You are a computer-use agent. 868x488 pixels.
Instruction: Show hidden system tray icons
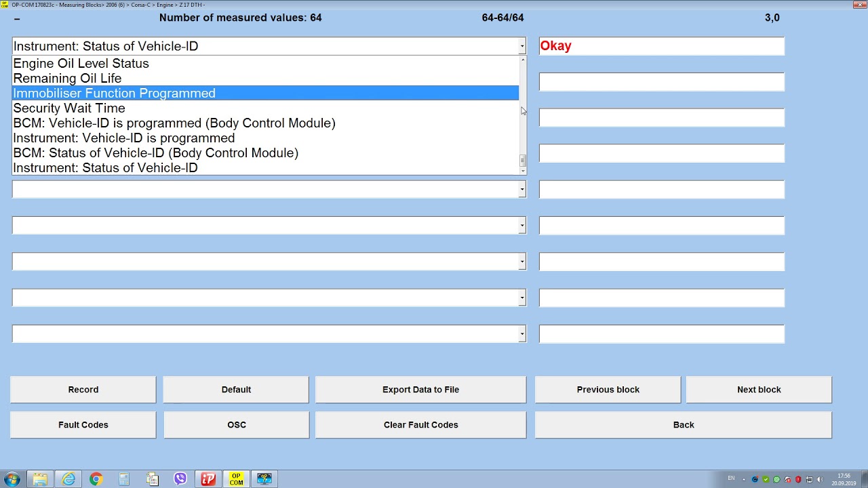click(x=744, y=480)
